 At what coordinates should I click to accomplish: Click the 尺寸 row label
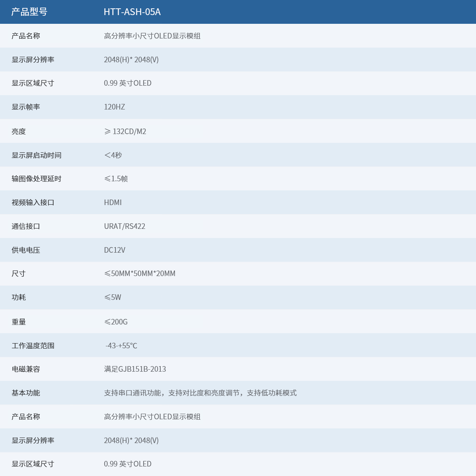tap(19, 274)
